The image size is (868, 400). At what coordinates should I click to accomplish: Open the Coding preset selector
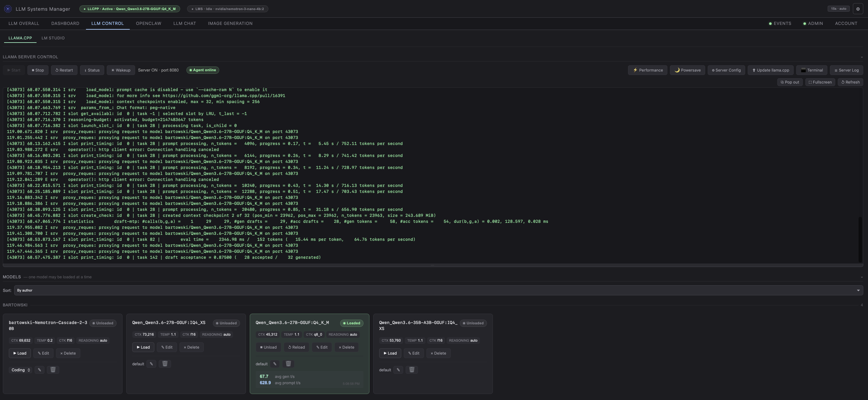tap(20, 370)
